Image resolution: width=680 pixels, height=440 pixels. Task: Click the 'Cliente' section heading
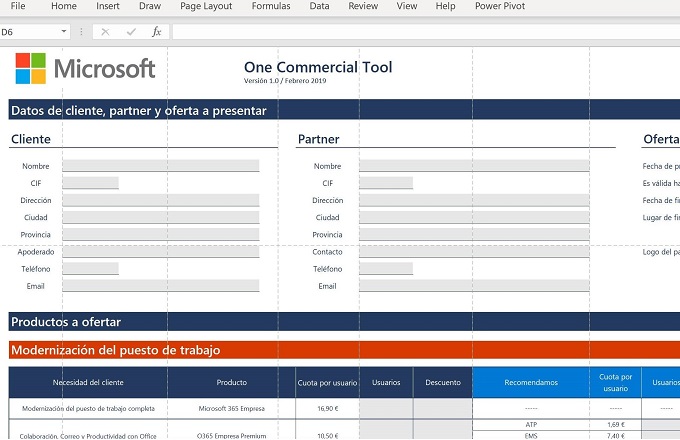click(x=31, y=139)
